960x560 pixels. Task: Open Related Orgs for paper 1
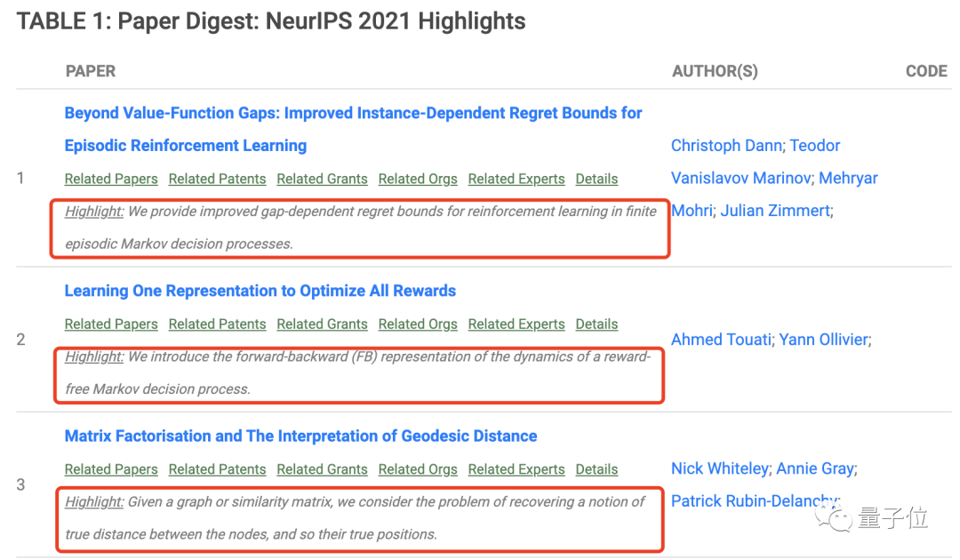click(x=418, y=179)
